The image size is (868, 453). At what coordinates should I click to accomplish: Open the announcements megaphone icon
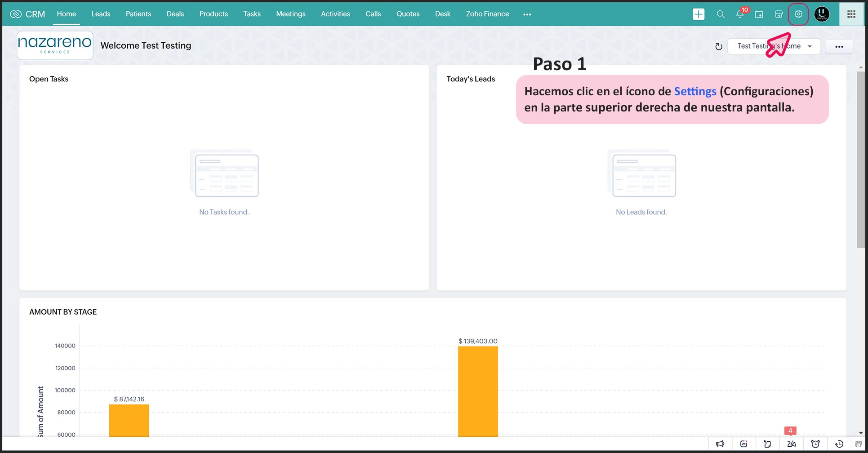720,444
